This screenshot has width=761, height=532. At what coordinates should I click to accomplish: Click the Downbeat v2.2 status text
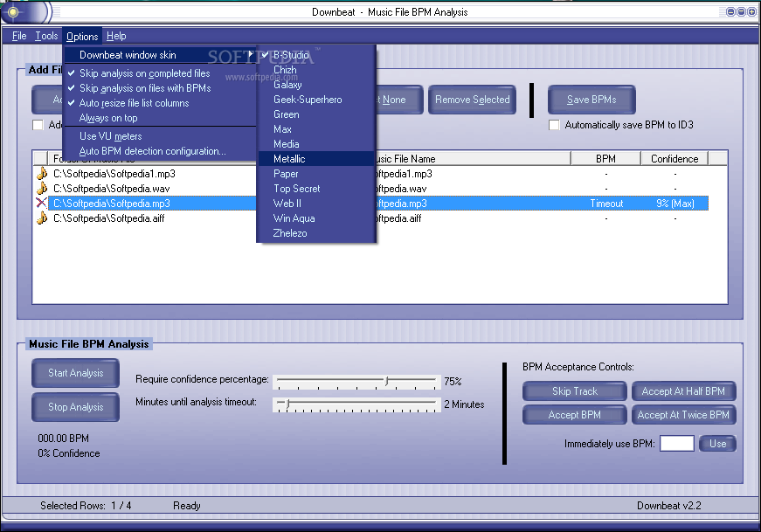pyautogui.click(x=668, y=506)
